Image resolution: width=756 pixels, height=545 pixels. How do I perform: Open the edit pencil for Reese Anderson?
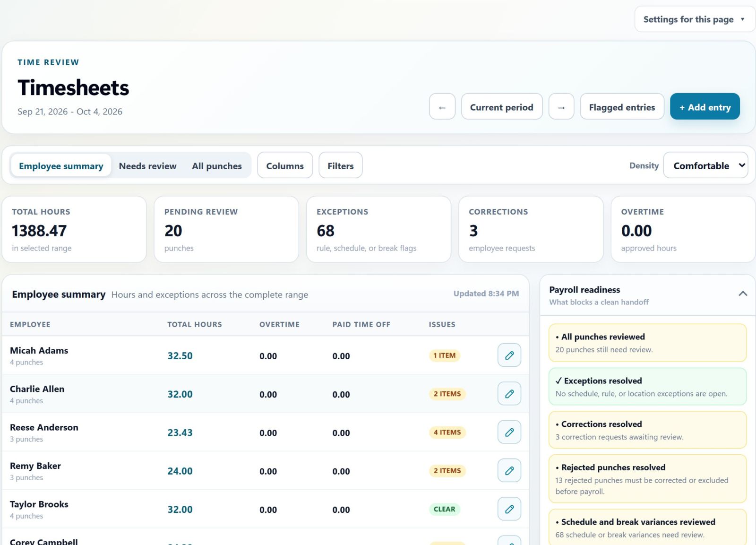tap(509, 432)
